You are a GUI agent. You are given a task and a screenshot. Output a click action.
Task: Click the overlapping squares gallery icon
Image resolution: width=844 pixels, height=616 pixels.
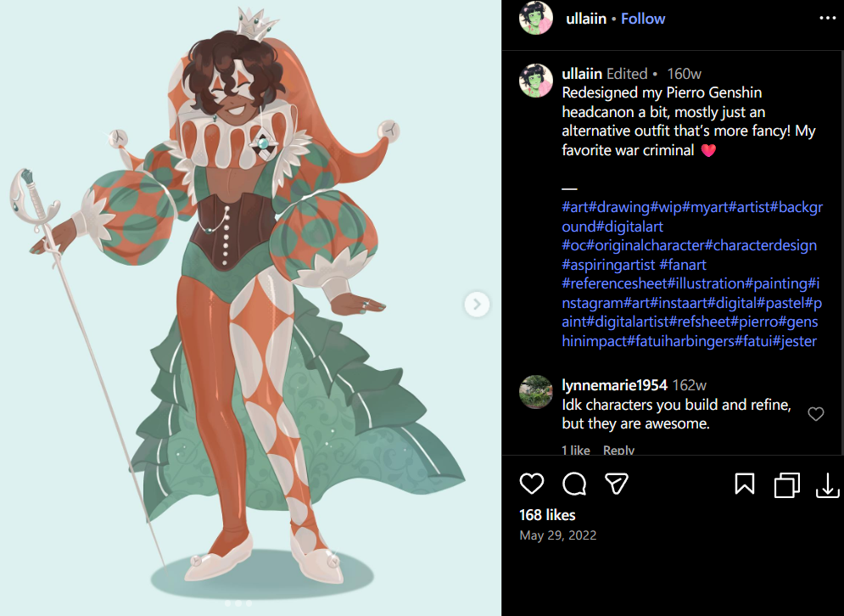point(786,484)
